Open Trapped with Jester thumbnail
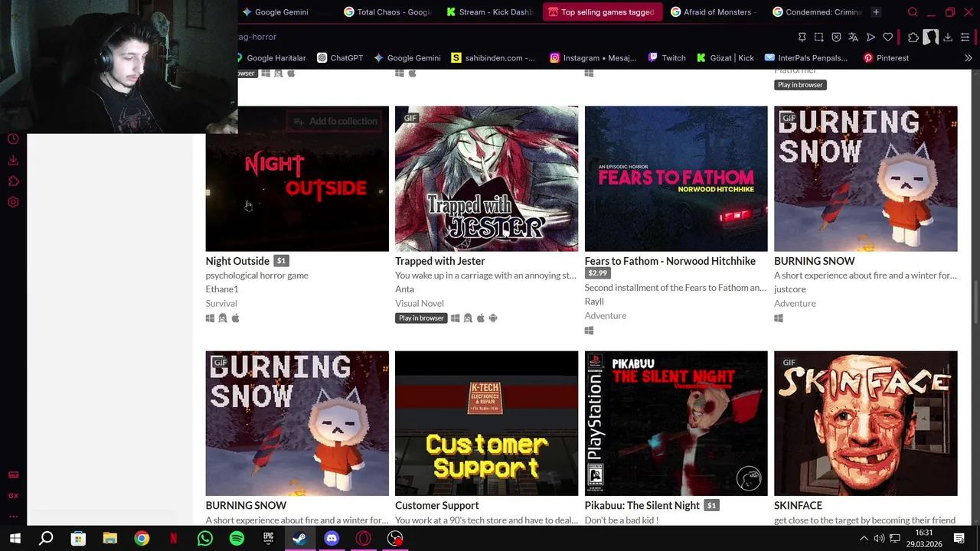This screenshot has width=980, height=551. tap(486, 178)
